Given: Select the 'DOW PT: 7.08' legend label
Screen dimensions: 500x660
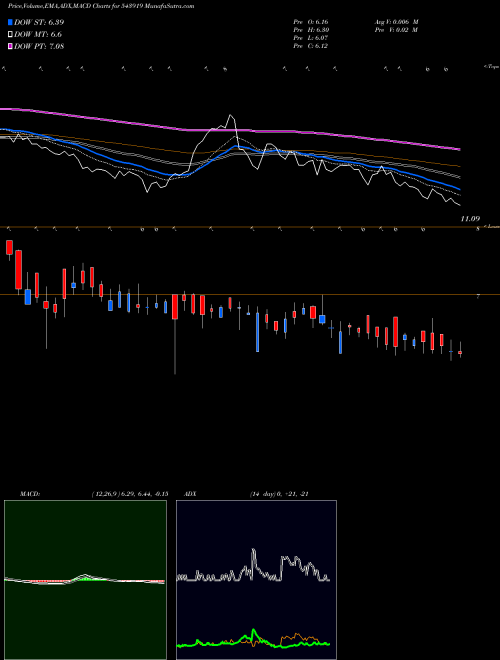Looking at the screenshot, I should coord(39,46).
